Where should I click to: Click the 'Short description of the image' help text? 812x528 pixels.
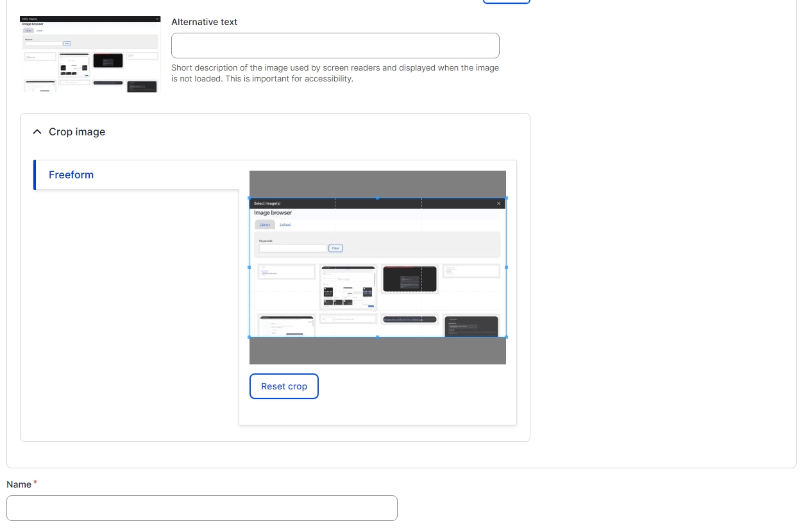click(335, 73)
